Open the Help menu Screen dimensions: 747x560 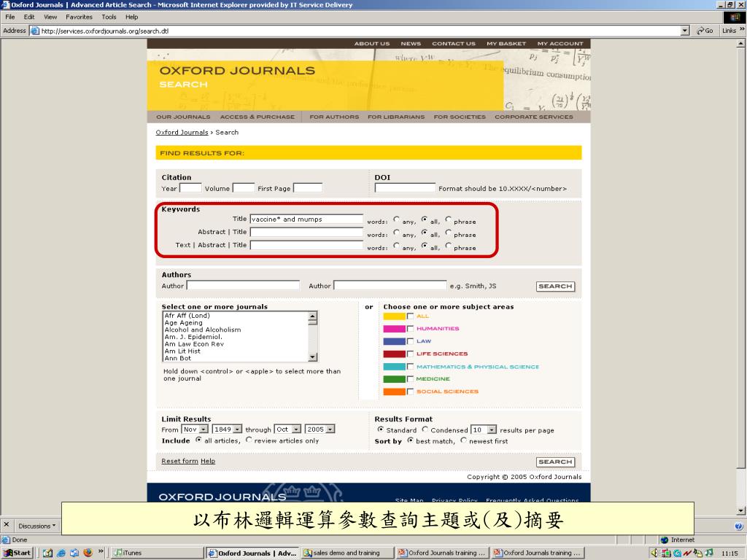point(131,17)
